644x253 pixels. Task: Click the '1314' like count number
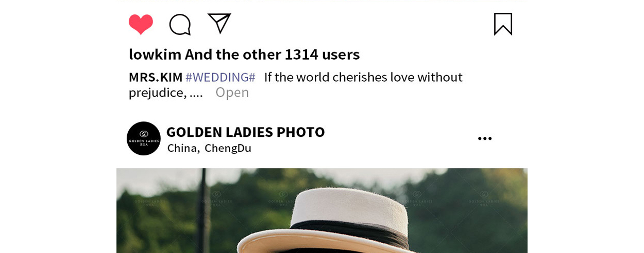301,54
